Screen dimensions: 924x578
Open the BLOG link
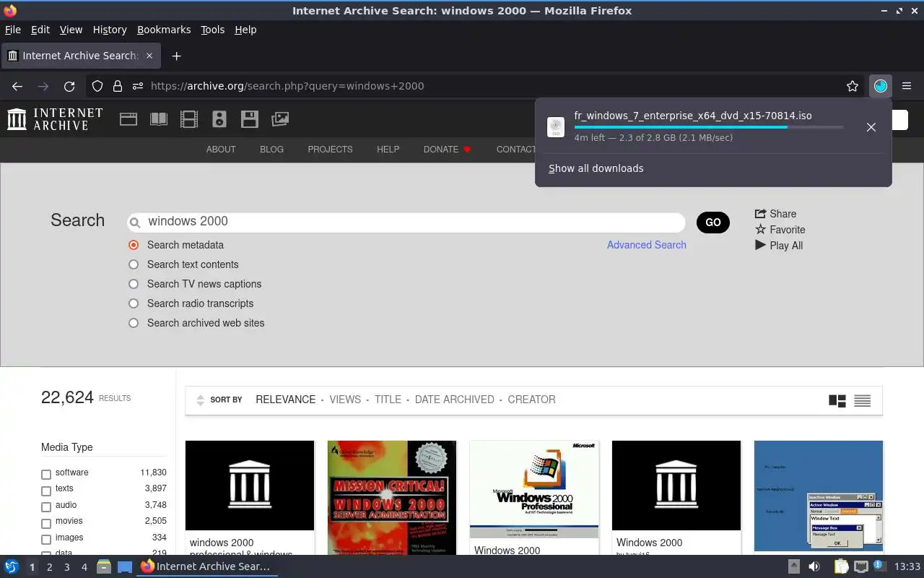tap(271, 150)
